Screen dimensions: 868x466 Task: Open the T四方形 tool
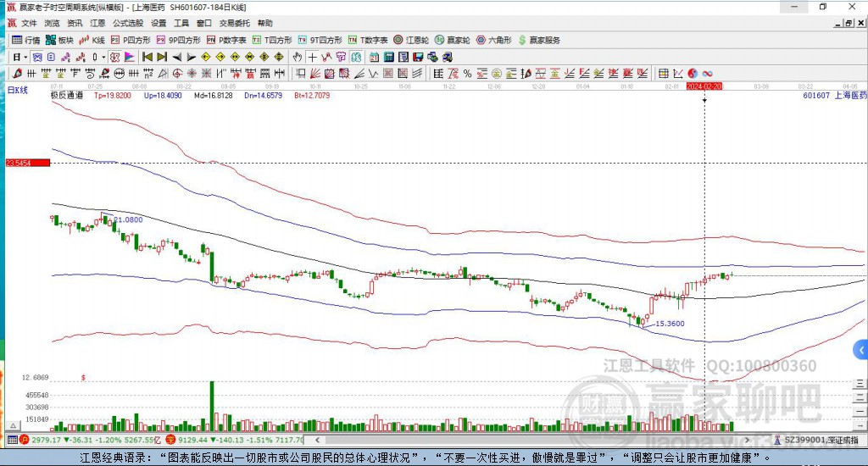click(x=272, y=40)
